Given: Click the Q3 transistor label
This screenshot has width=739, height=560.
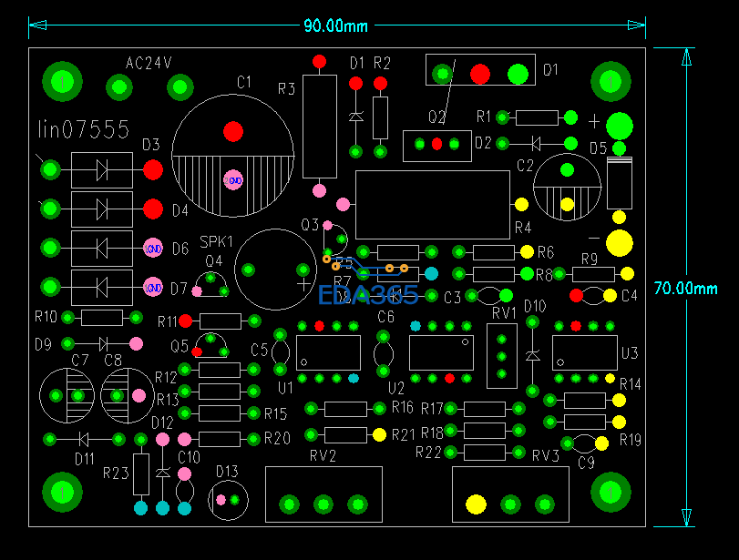Looking at the screenshot, I should pos(310,225).
